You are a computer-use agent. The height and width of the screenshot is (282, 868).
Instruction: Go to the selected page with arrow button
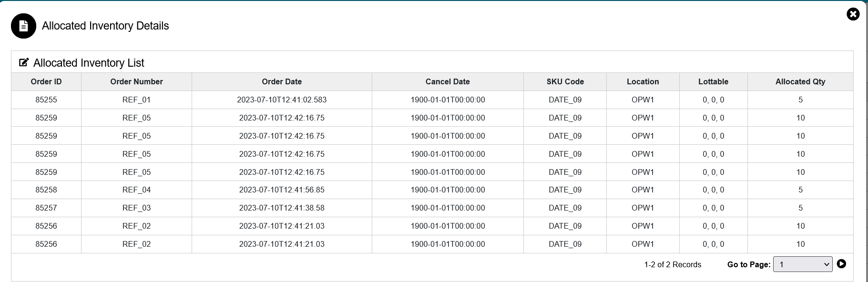(841, 264)
